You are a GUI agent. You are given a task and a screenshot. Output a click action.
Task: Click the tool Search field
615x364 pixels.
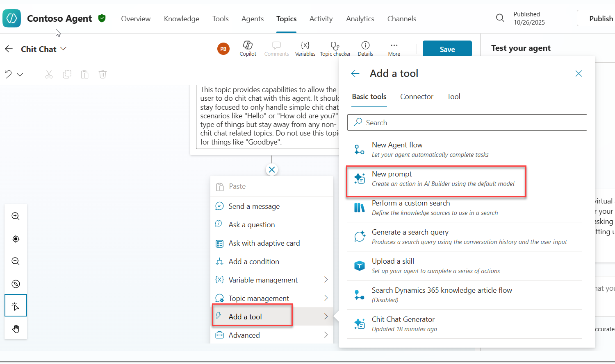pyautogui.click(x=467, y=122)
